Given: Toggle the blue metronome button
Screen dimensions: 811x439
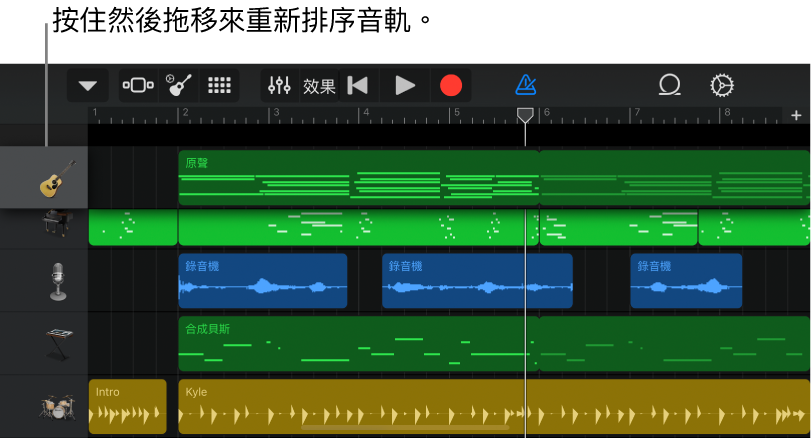Looking at the screenshot, I should pos(525,85).
